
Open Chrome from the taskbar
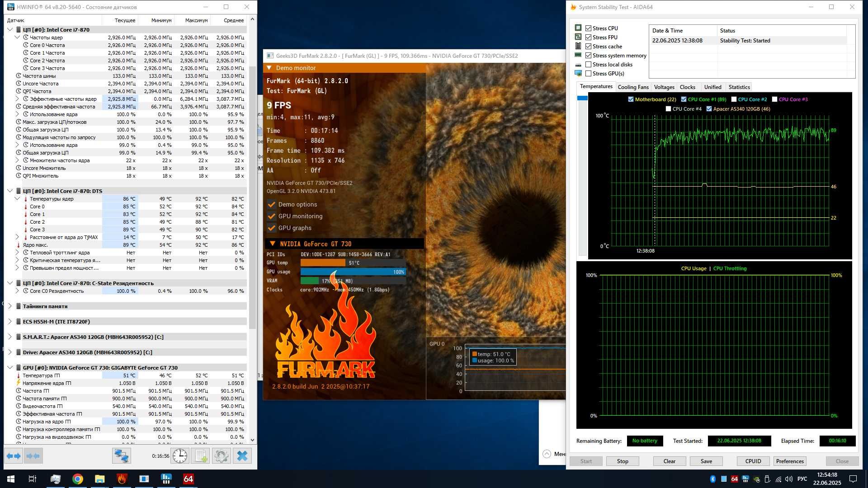[x=78, y=479]
